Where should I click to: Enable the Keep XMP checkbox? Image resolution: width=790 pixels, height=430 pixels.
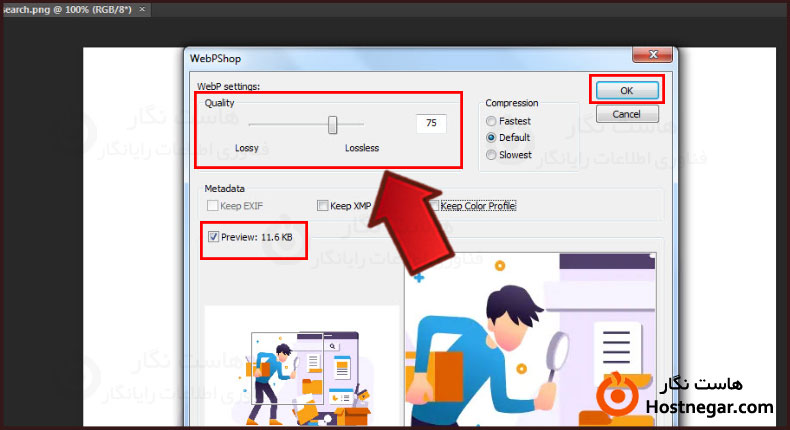pos(322,206)
